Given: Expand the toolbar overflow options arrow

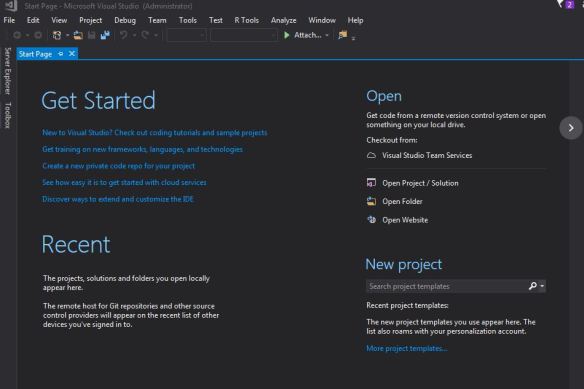Looking at the screenshot, I should click(353, 38).
